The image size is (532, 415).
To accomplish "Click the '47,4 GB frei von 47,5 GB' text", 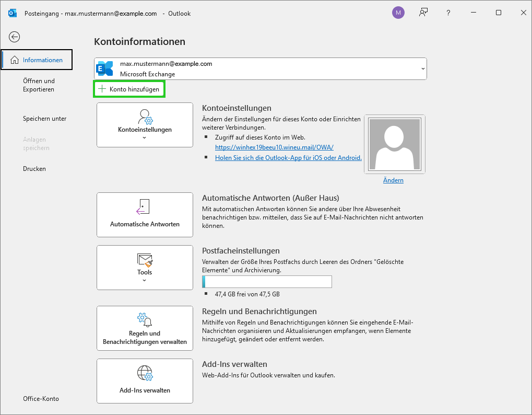I will click(247, 294).
